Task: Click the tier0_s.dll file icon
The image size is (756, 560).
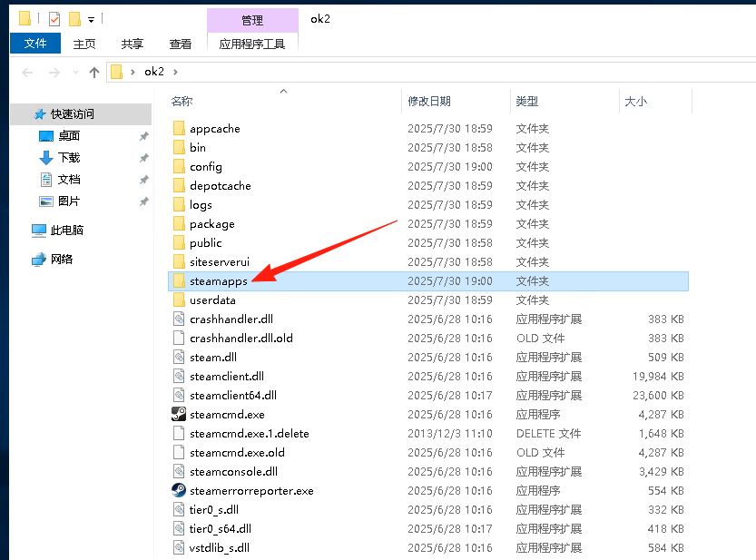Action: [x=179, y=509]
